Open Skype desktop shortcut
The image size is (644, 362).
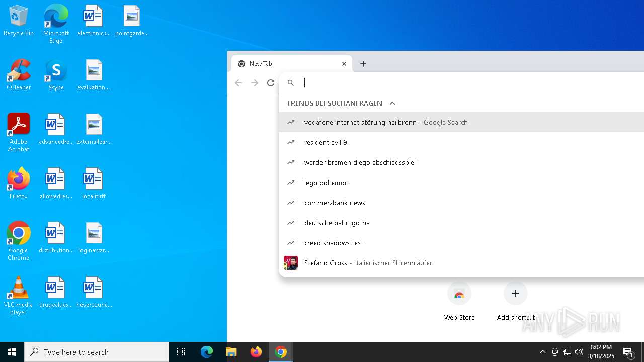click(56, 75)
